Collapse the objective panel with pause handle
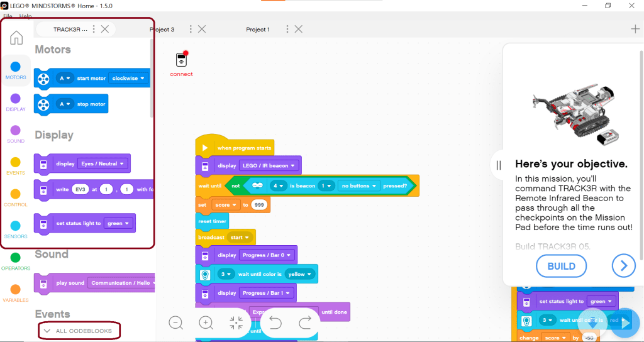Image resolution: width=644 pixels, height=342 pixels. [x=498, y=165]
